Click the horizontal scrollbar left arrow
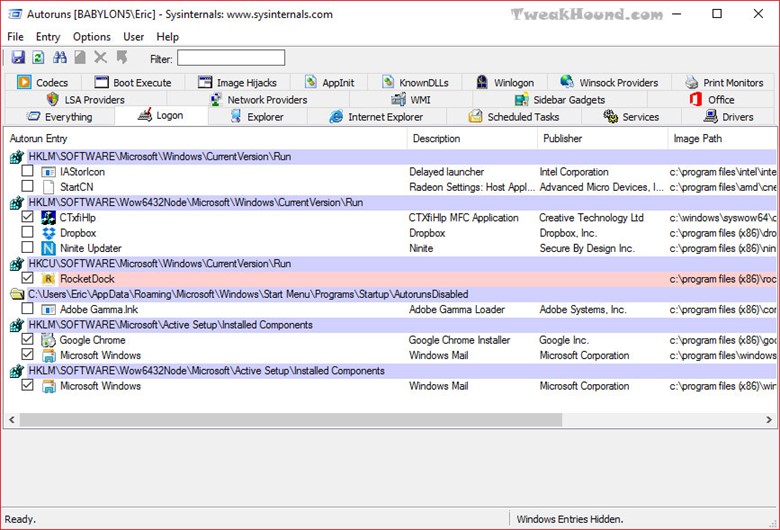This screenshot has height=530, width=780. [x=12, y=420]
